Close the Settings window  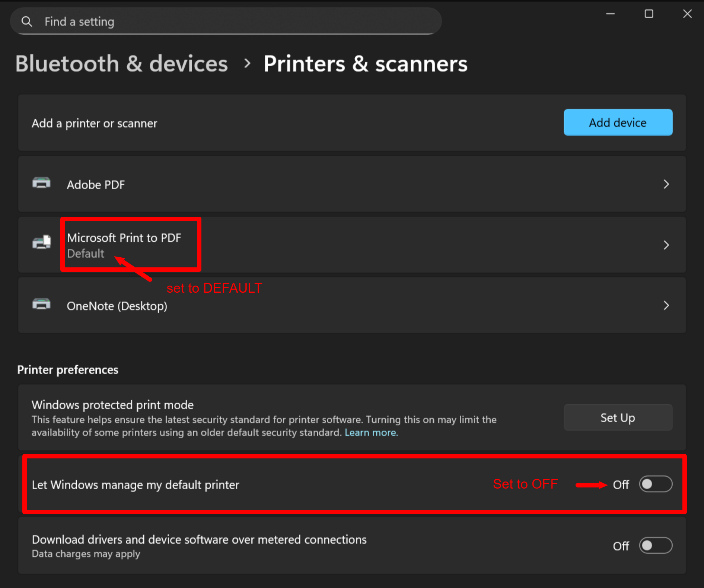687,14
